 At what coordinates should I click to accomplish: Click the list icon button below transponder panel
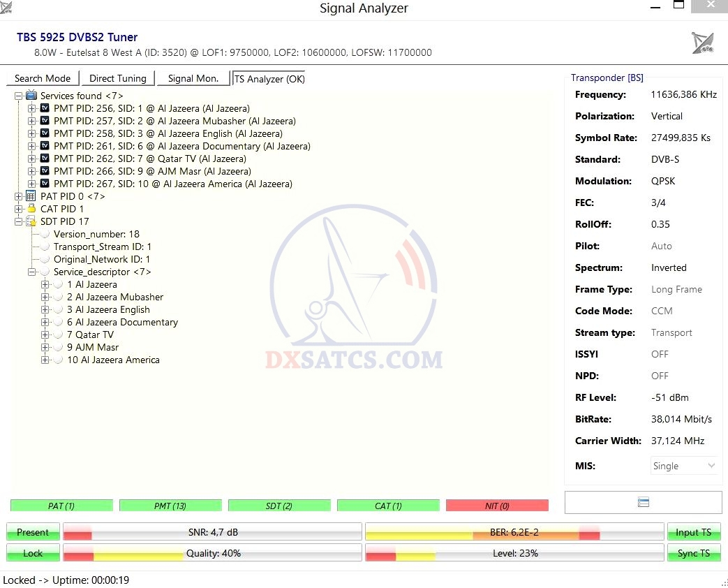pyautogui.click(x=643, y=502)
